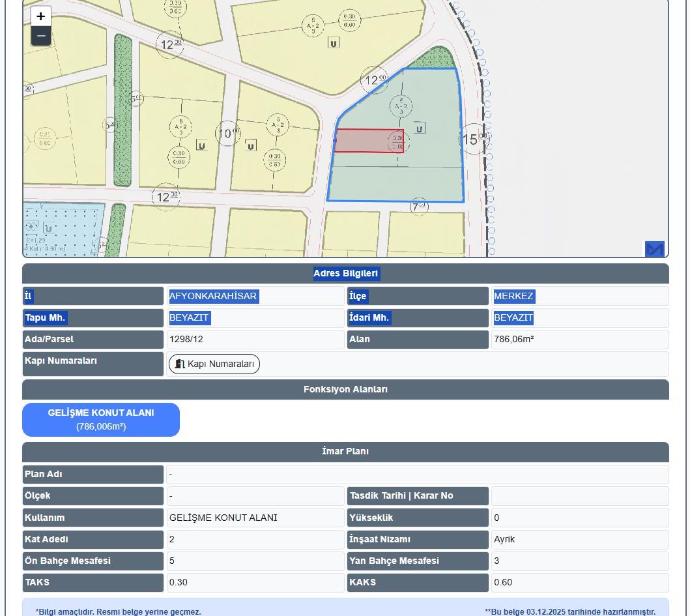Click the 10 road width circle marker
This screenshot has height=616, width=690.
click(x=227, y=134)
